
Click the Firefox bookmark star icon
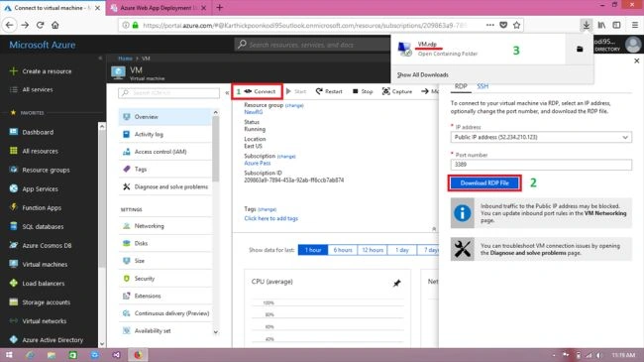tap(516, 25)
